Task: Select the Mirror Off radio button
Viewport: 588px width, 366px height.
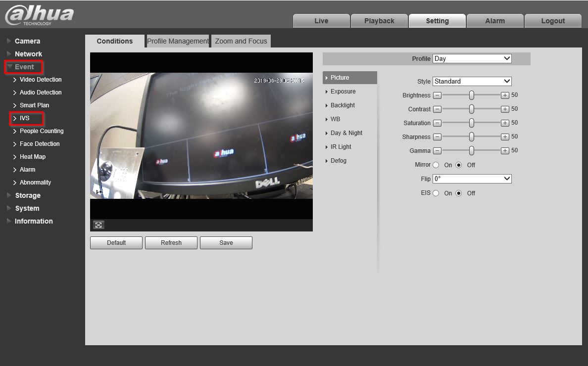Action: (459, 165)
